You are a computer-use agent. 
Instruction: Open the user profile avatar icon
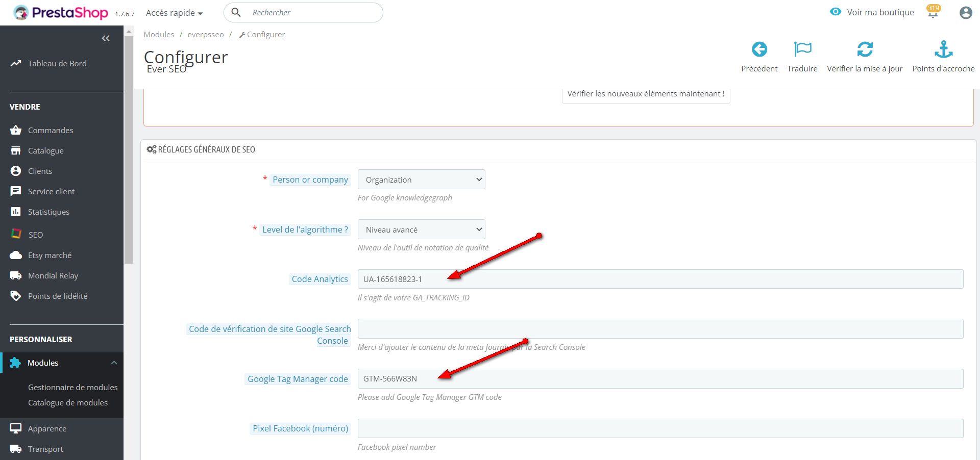(965, 13)
